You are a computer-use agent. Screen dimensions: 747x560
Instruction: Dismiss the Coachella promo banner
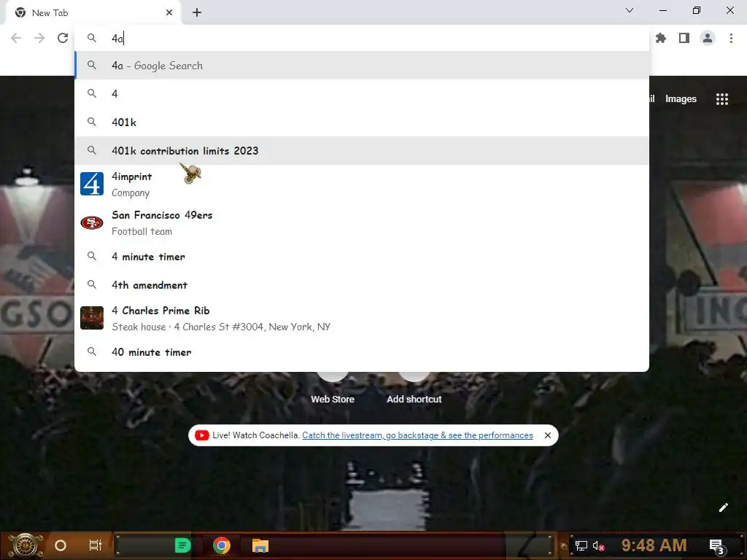548,435
